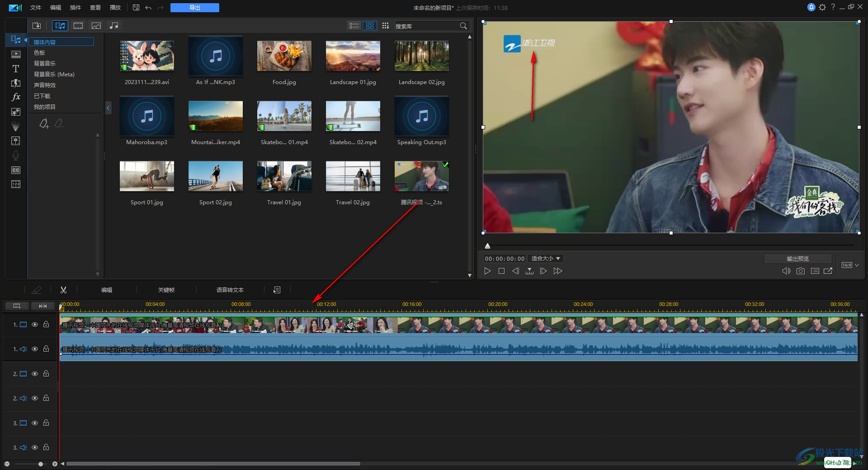Click the 关键帧 button
Screen dimensions: 868x470
tap(166, 290)
